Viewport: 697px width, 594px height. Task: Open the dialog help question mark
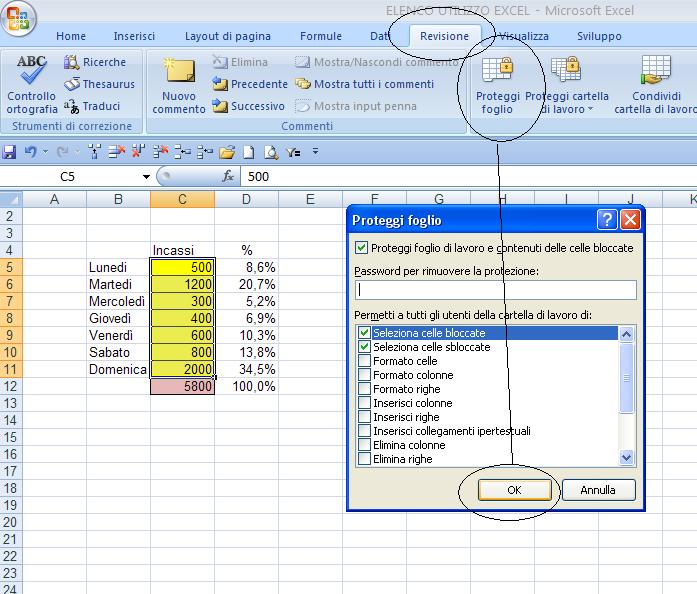click(x=607, y=220)
